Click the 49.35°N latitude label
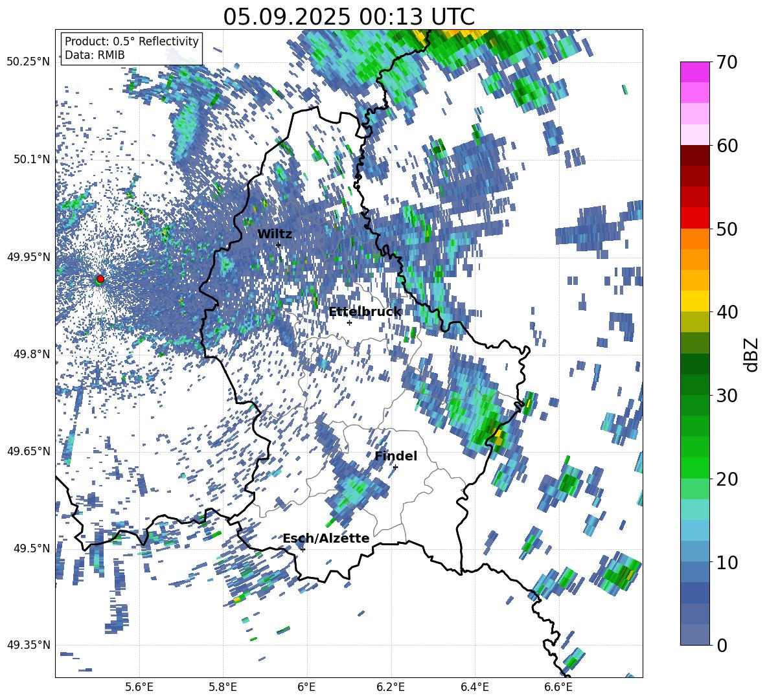Viewport: 767px width, 700px height. click(x=29, y=645)
